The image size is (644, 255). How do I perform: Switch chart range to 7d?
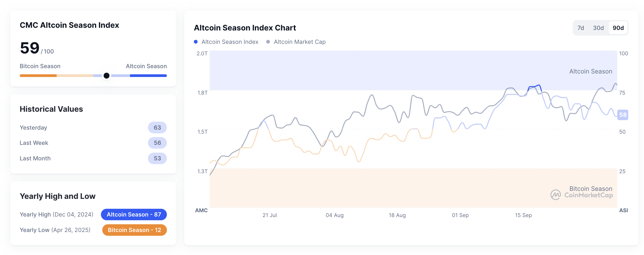tap(580, 28)
